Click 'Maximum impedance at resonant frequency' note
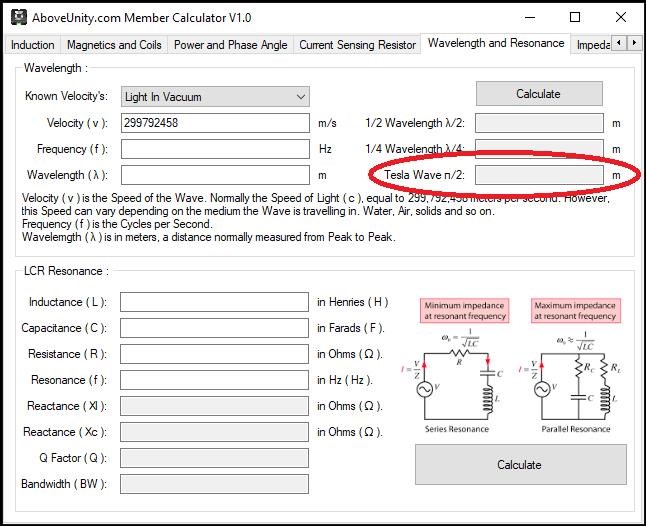The width and height of the screenshot is (646, 526). point(576,311)
